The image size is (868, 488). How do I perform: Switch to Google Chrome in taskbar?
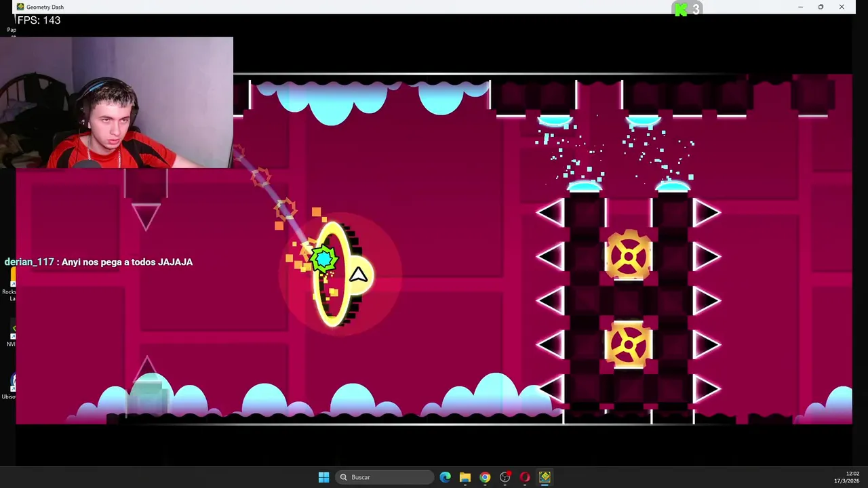(x=485, y=477)
